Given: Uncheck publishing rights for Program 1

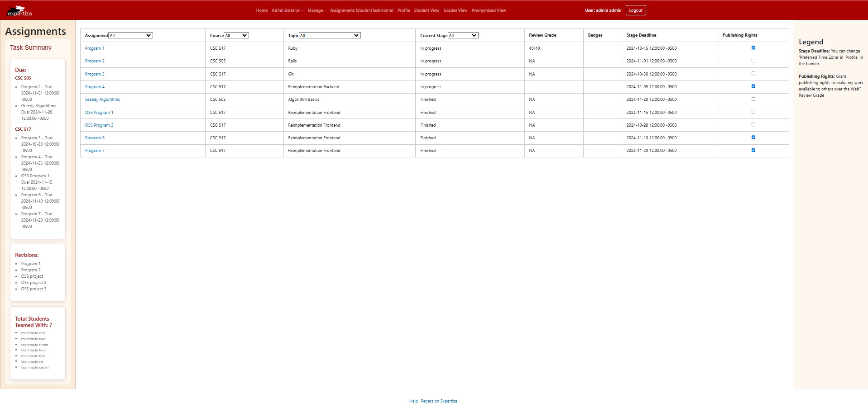Looking at the screenshot, I should click(753, 47).
